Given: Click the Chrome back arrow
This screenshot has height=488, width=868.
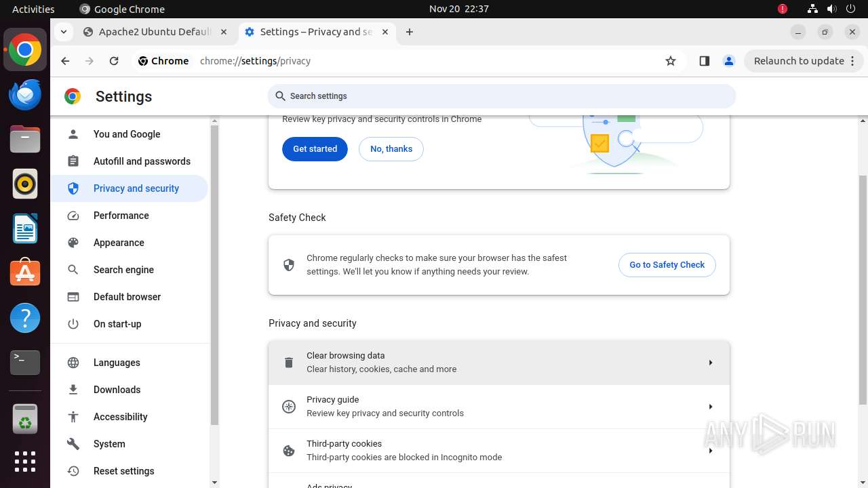Looking at the screenshot, I should 65,61.
